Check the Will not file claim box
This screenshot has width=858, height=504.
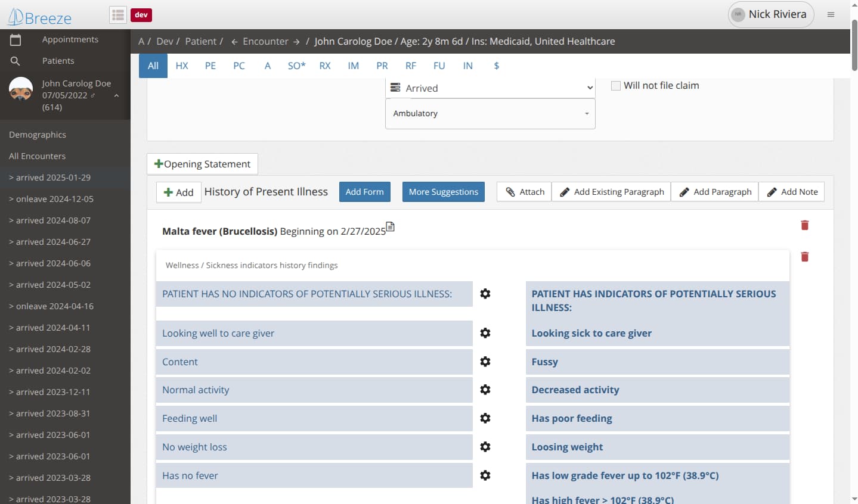[x=616, y=86]
